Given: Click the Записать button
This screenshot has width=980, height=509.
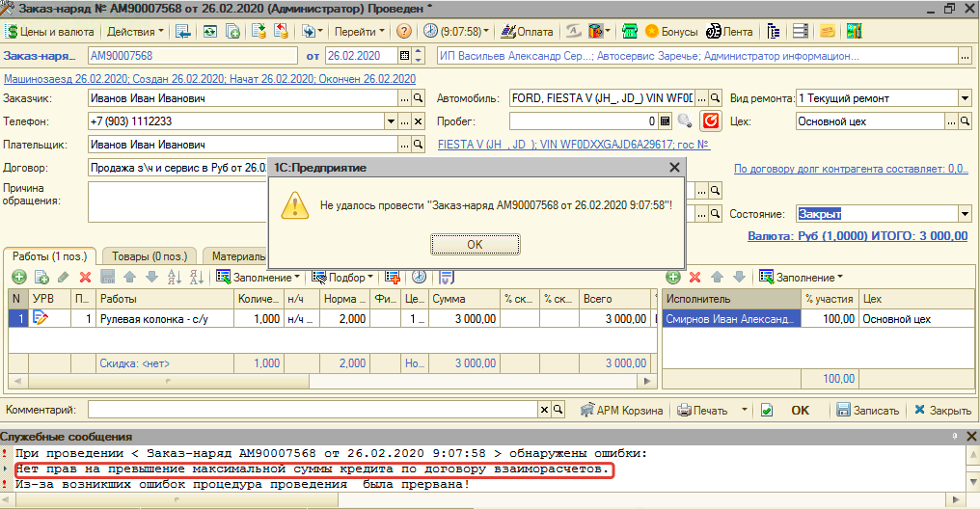Looking at the screenshot, I should 868,410.
